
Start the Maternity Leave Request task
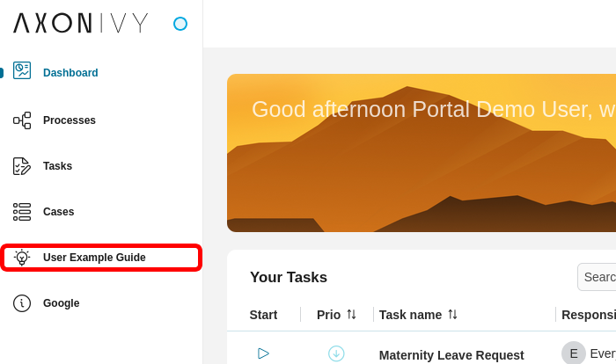[263, 353]
